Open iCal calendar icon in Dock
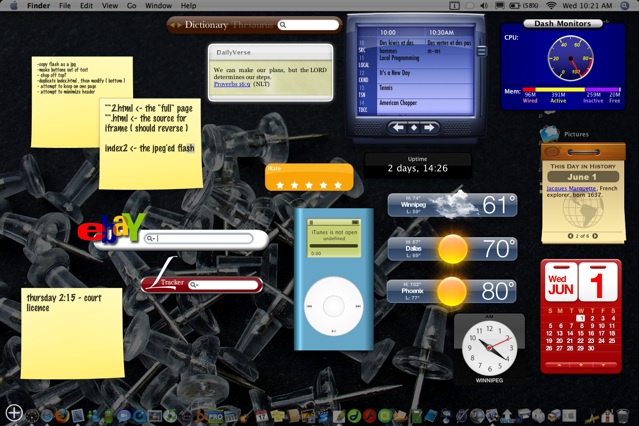The height and width of the screenshot is (426, 639). [261, 416]
